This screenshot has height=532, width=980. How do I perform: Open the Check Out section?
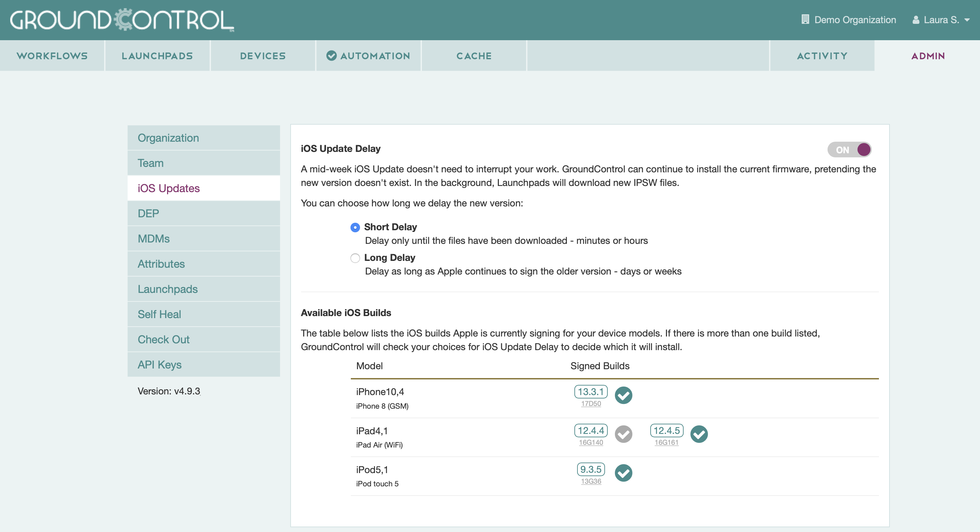coord(203,339)
